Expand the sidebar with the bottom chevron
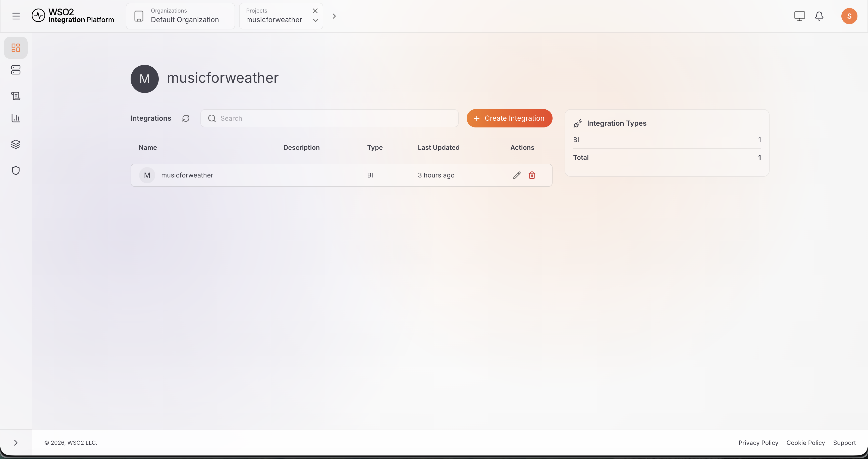The image size is (868, 459). pyautogui.click(x=16, y=442)
